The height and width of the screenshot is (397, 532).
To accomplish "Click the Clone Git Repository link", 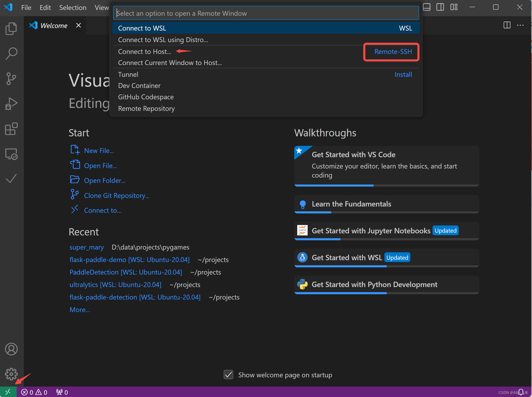I will [117, 196].
